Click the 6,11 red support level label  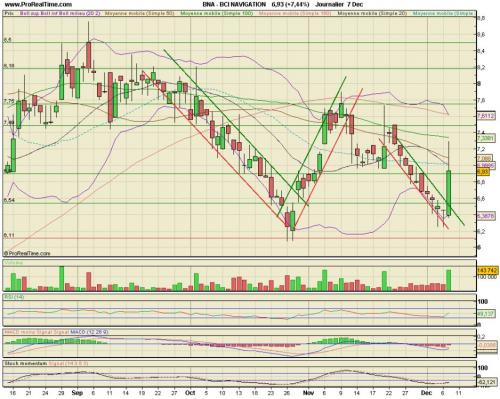pyautogui.click(x=9, y=235)
